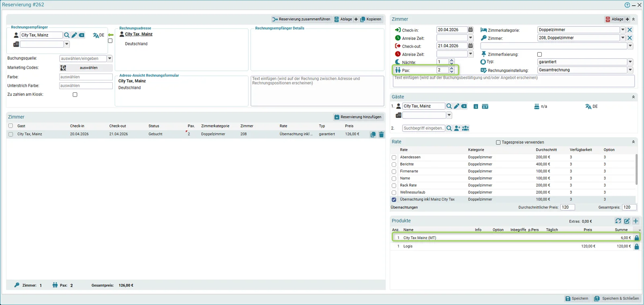Click Reservierung zusammenführen
Image resolution: width=644 pixels, height=305 pixels.
301,19
